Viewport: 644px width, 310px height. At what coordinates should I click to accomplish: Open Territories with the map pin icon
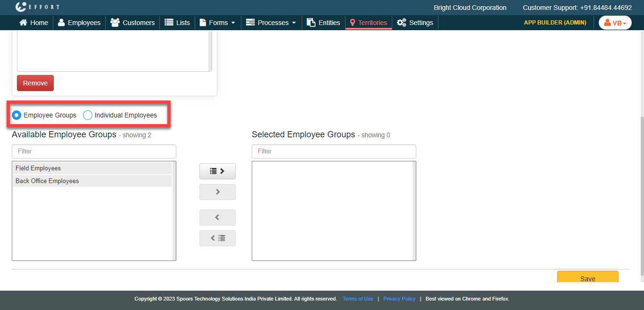(368, 23)
